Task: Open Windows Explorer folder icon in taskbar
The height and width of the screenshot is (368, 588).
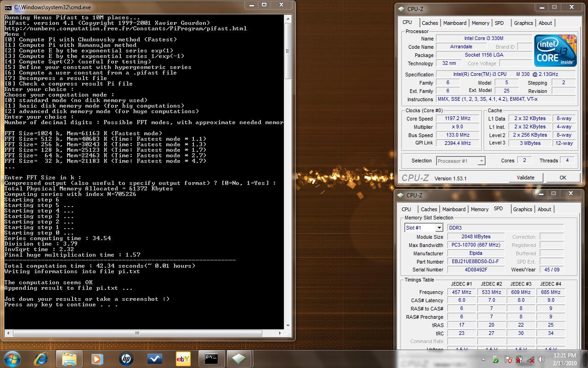Action: click(x=69, y=358)
